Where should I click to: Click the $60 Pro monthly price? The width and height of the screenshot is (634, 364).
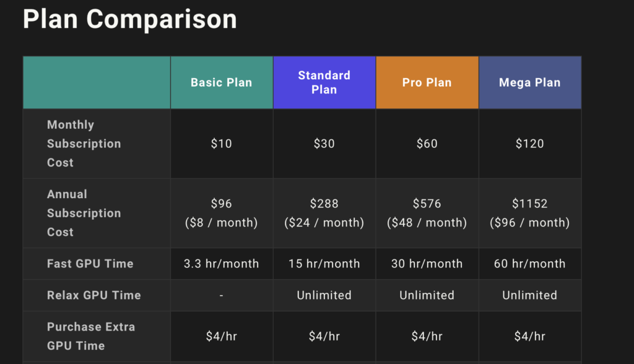[427, 144]
